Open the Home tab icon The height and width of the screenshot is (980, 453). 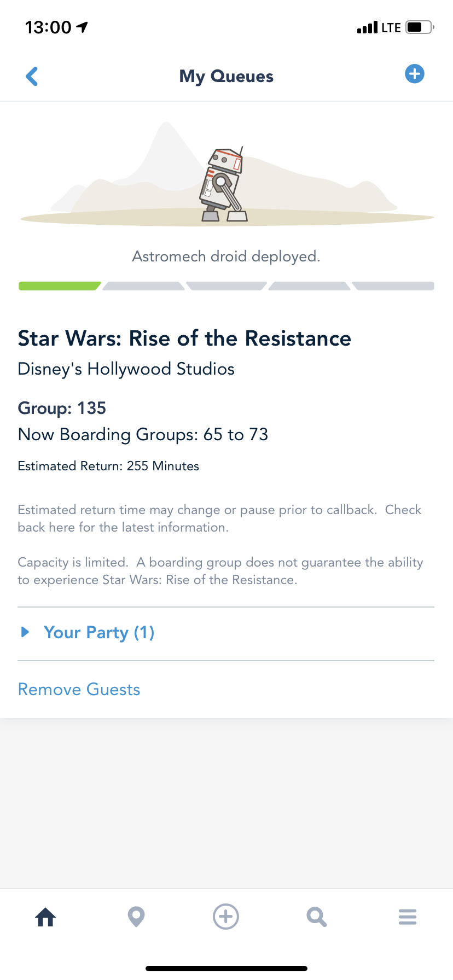[46, 917]
